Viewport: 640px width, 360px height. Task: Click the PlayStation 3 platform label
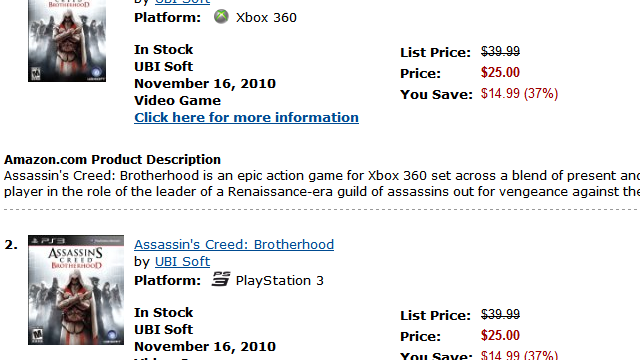coord(280,280)
